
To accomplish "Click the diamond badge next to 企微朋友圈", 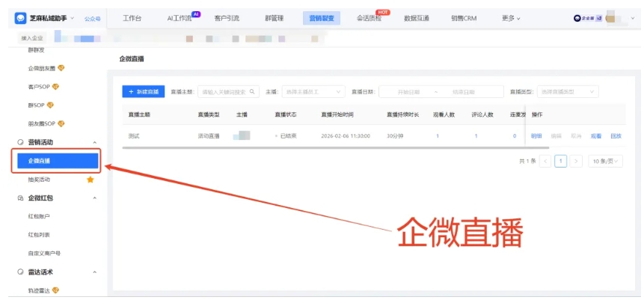I will pos(61,69).
